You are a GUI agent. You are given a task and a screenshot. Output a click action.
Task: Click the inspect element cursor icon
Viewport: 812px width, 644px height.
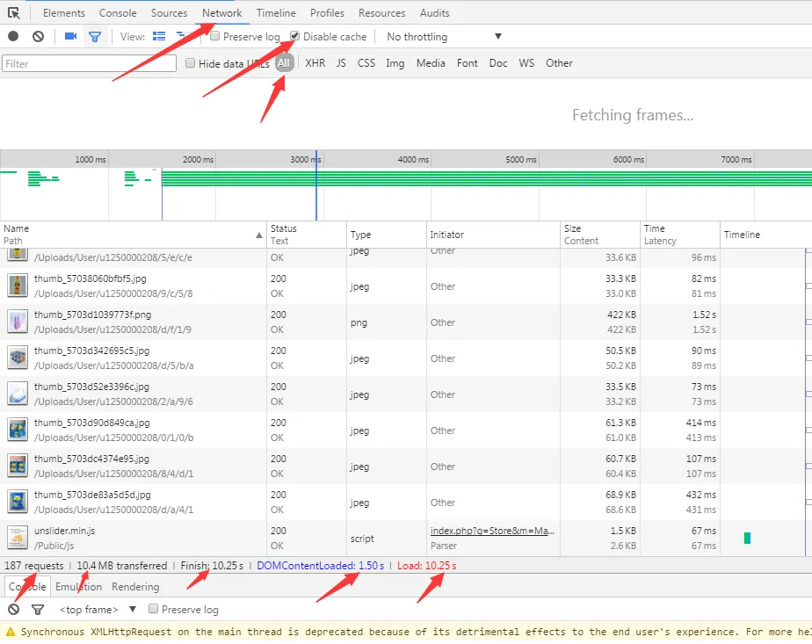14,13
